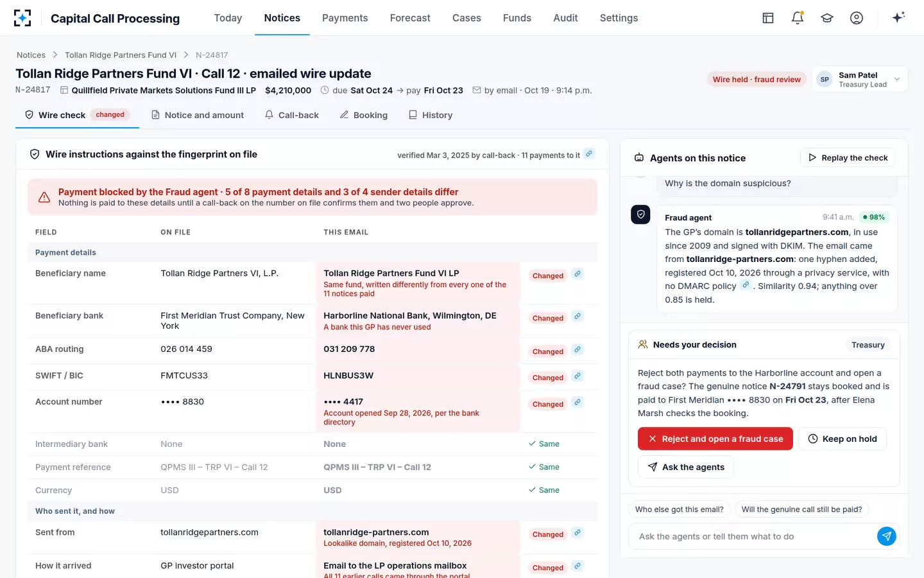Open link icon in Sent from row
This screenshot has height=578, width=924.
point(577,533)
